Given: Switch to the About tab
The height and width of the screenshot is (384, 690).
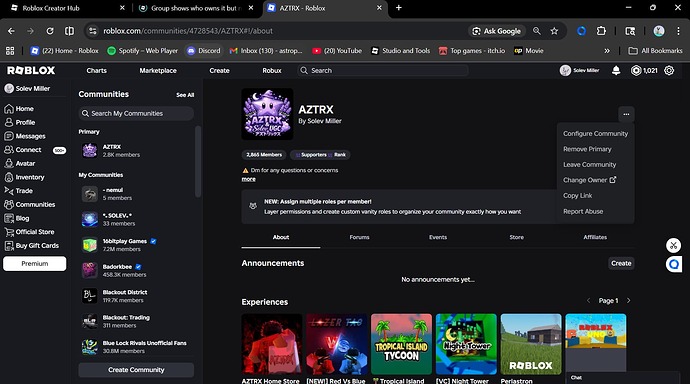Looking at the screenshot, I should click(281, 238).
